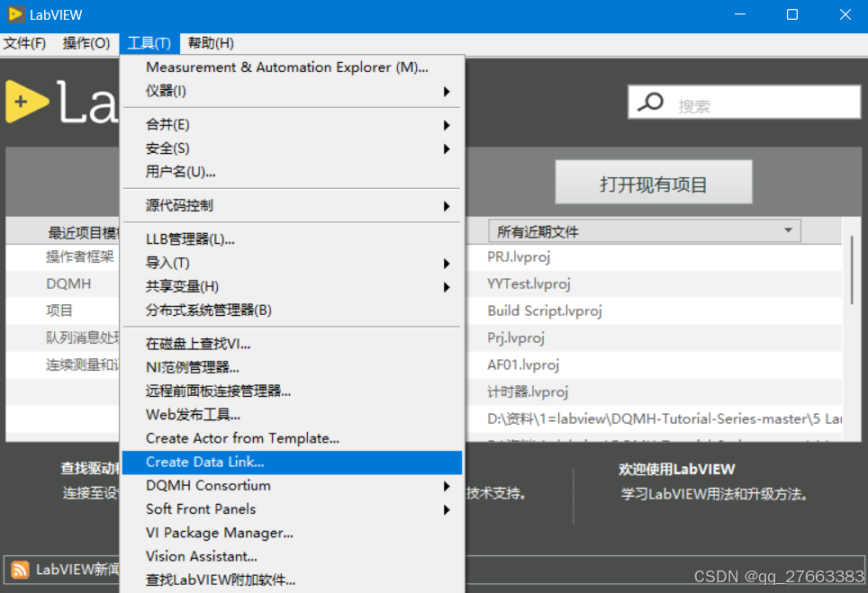Screen dimensions: 868x593
Task: Launch Vision Assistant...
Action: pos(293,556)
